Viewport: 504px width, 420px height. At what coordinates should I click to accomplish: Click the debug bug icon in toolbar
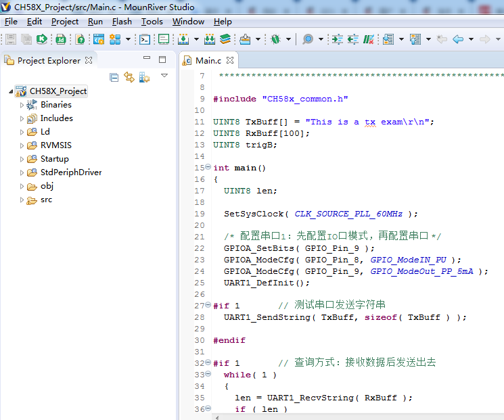pyautogui.click(x=275, y=39)
